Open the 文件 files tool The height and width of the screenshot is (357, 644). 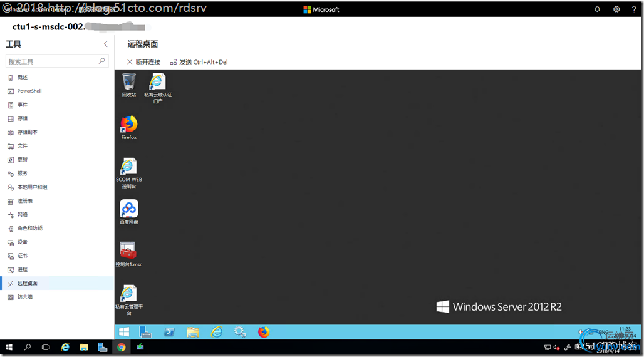(23, 146)
